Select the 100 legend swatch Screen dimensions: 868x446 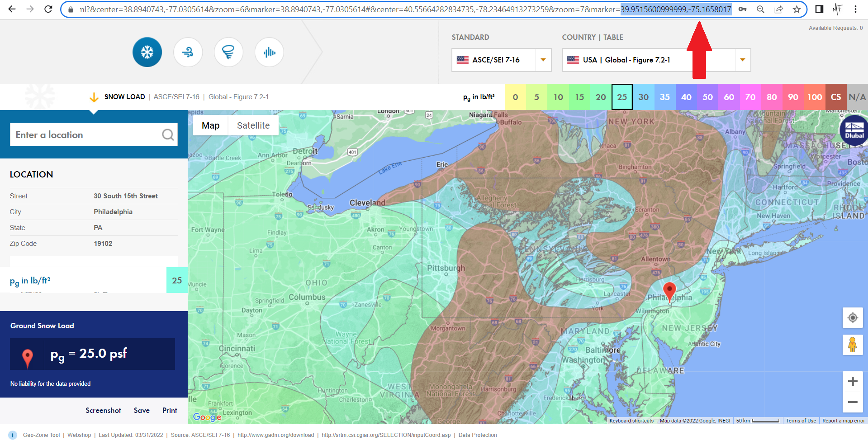pos(815,97)
